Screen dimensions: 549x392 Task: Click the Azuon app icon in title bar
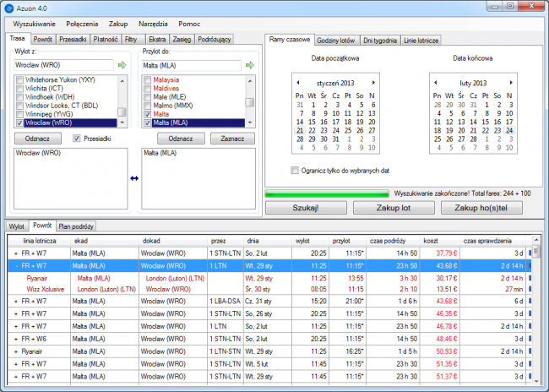click(9, 7)
